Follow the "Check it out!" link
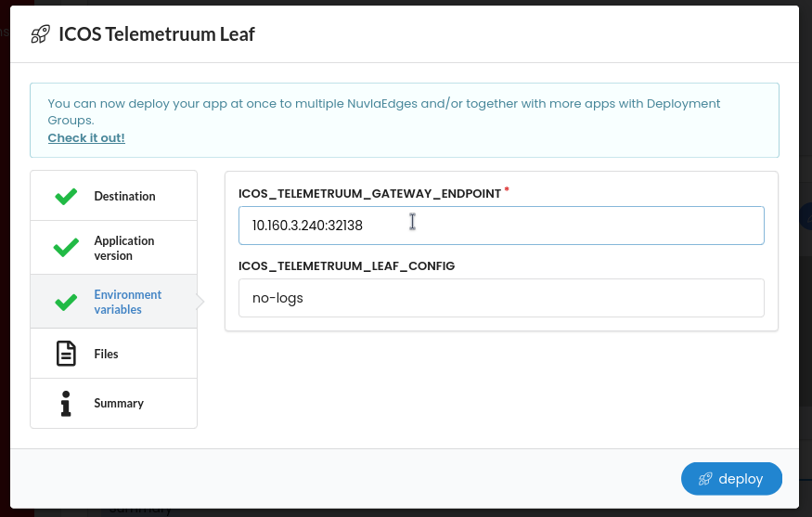 click(86, 137)
